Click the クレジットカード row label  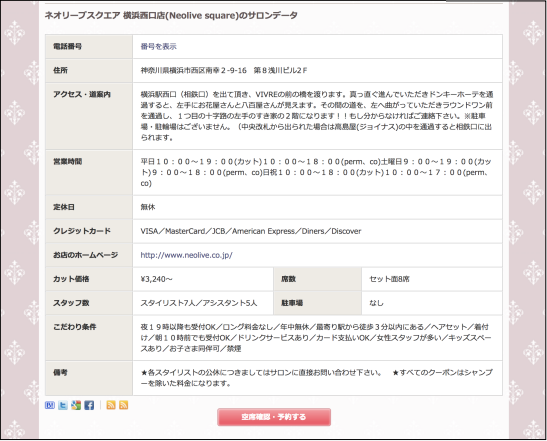(x=82, y=231)
